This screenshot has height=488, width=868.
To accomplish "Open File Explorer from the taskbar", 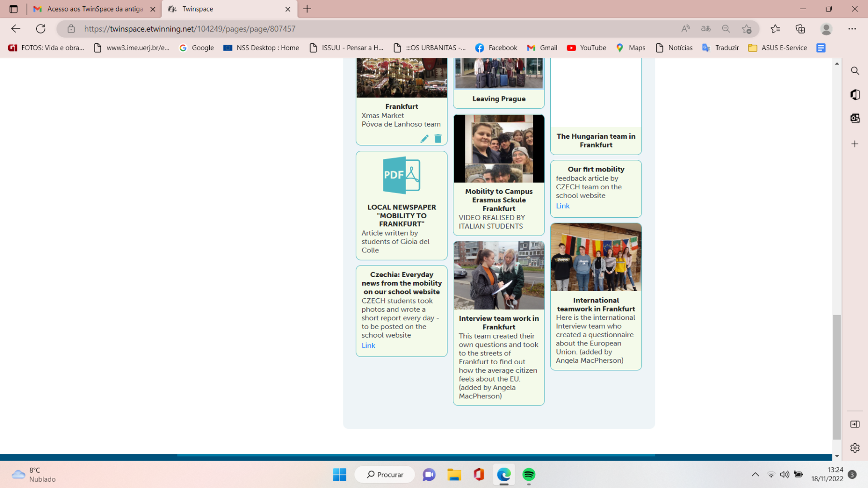I will point(454,475).
